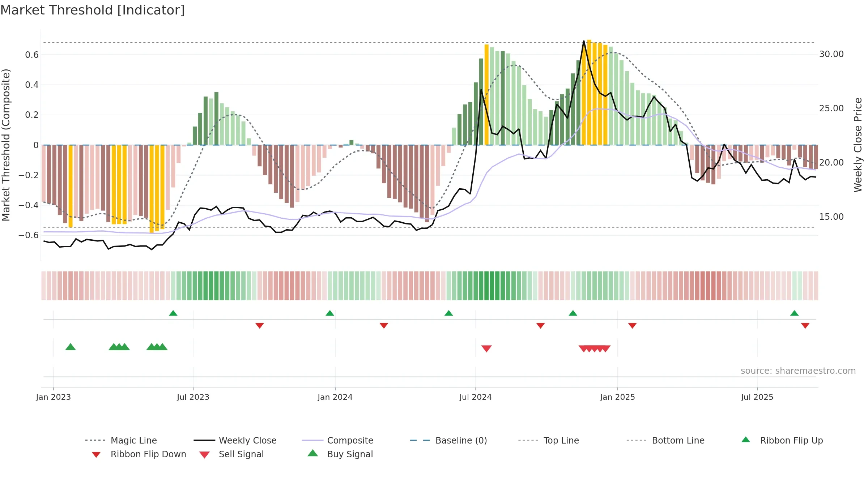The image size is (868, 488).
Task: Select the ribbon flip up marker after Jul 2025
Action: click(795, 313)
